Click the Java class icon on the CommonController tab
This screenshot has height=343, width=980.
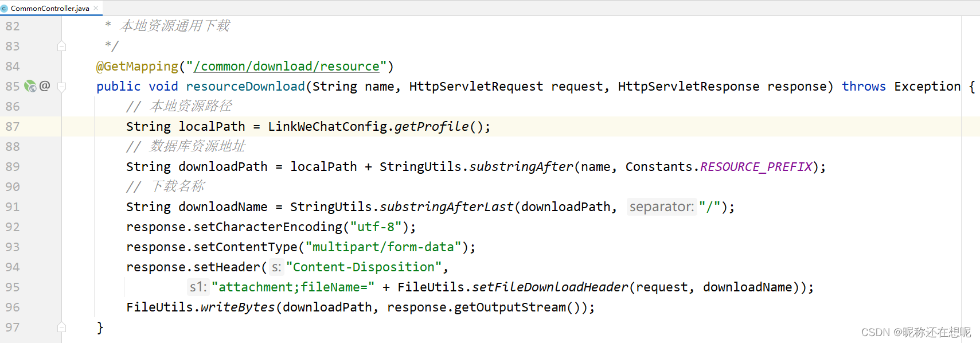pos(5,9)
